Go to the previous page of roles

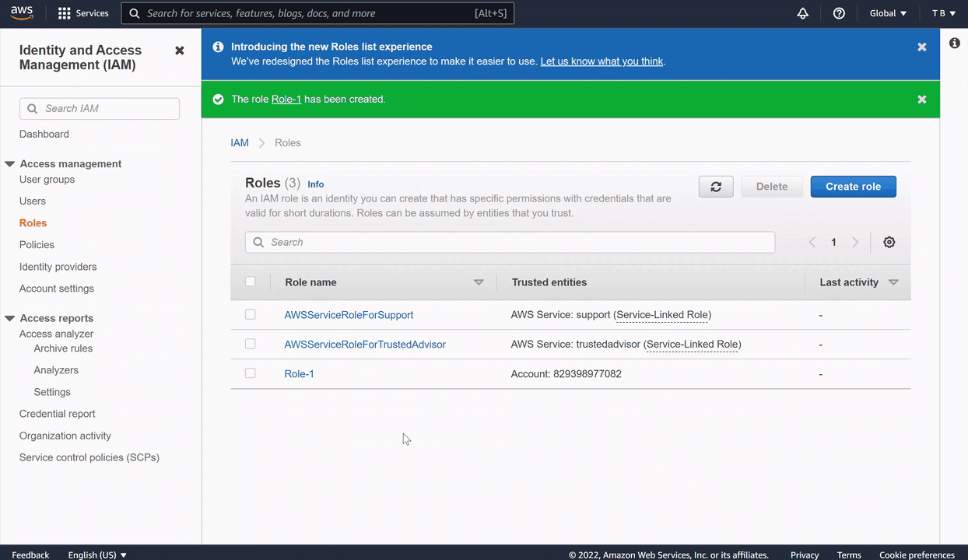(812, 243)
